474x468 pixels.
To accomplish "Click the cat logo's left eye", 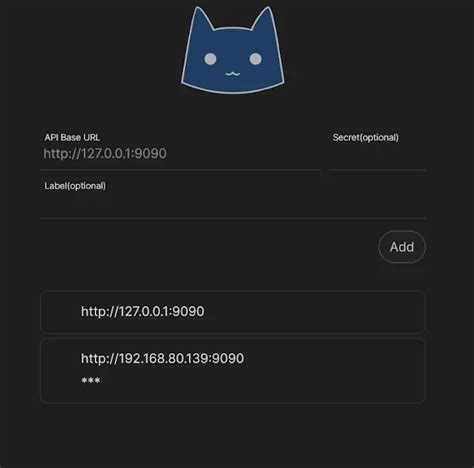I will [210, 59].
